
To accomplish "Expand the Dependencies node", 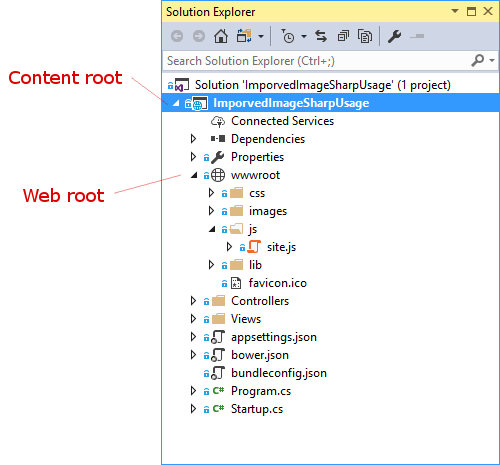I will click(x=193, y=139).
